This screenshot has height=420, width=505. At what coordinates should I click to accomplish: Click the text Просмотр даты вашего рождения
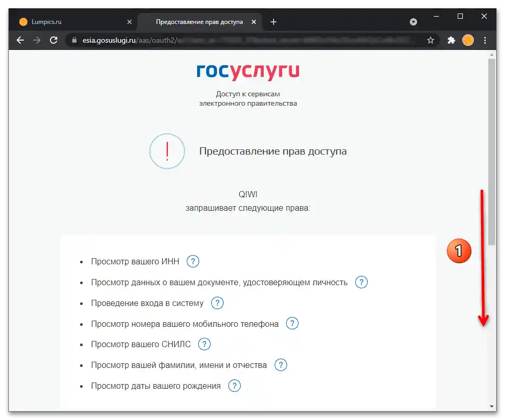pyautogui.click(x=156, y=386)
